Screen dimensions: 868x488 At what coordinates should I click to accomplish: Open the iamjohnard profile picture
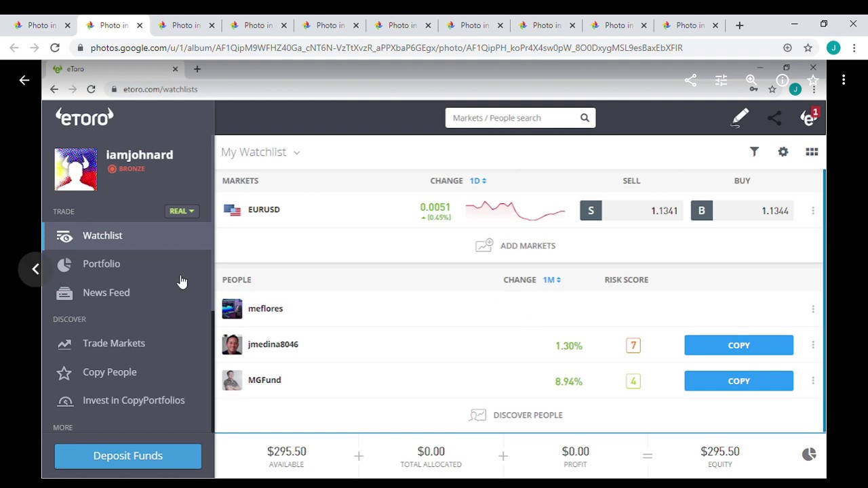[x=76, y=169]
